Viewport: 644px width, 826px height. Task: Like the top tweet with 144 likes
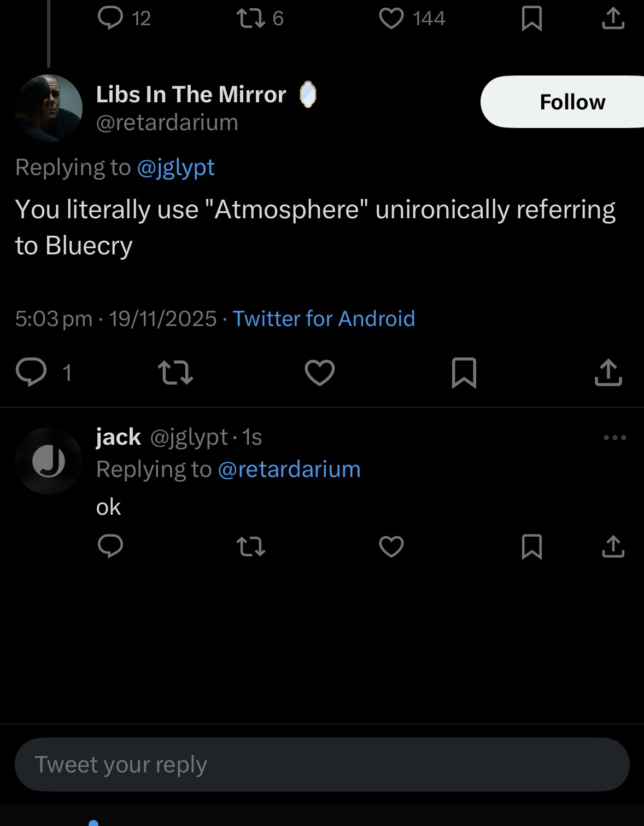click(391, 18)
